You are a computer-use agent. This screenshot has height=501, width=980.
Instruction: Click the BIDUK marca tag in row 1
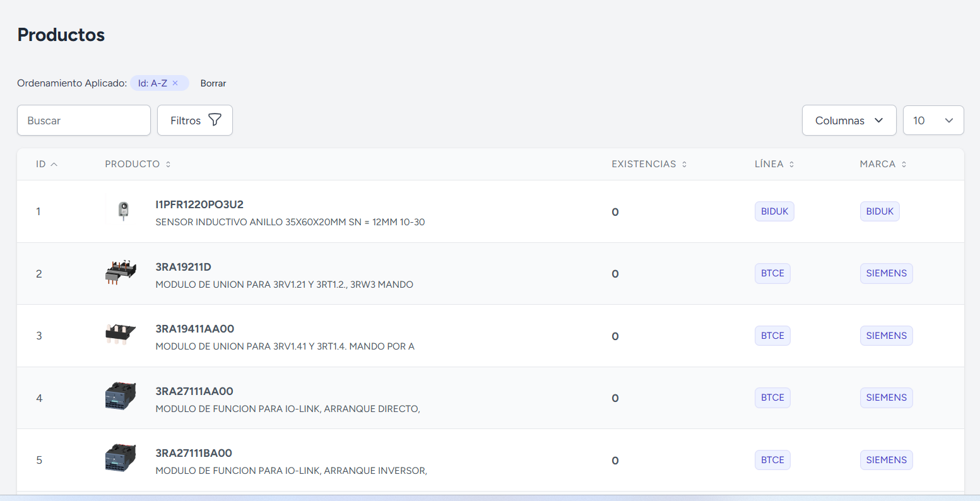click(x=880, y=211)
